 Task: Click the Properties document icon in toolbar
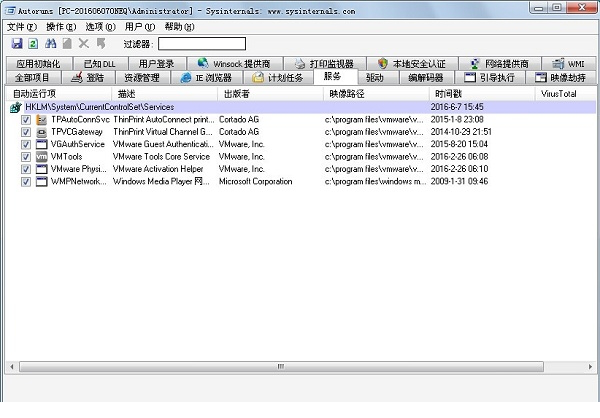point(67,44)
